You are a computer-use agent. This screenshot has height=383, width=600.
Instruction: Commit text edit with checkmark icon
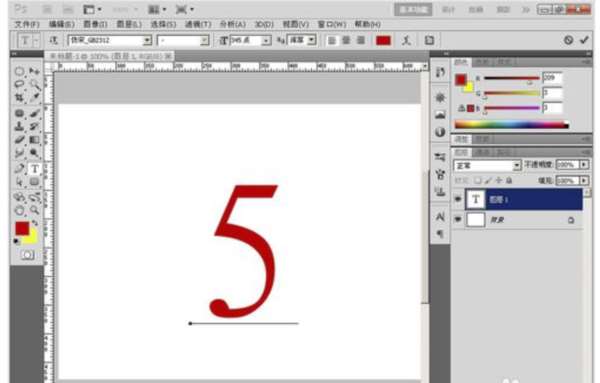click(x=584, y=40)
